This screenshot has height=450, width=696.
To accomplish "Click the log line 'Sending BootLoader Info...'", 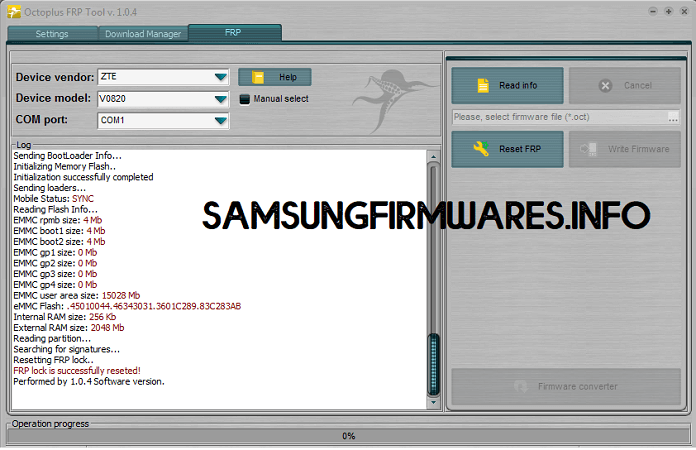I will coord(67,156).
